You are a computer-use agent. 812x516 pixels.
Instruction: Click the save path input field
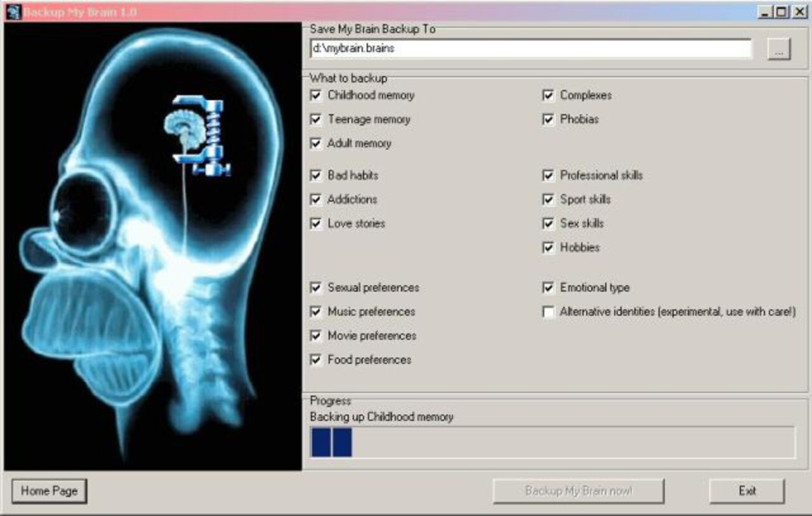point(530,48)
